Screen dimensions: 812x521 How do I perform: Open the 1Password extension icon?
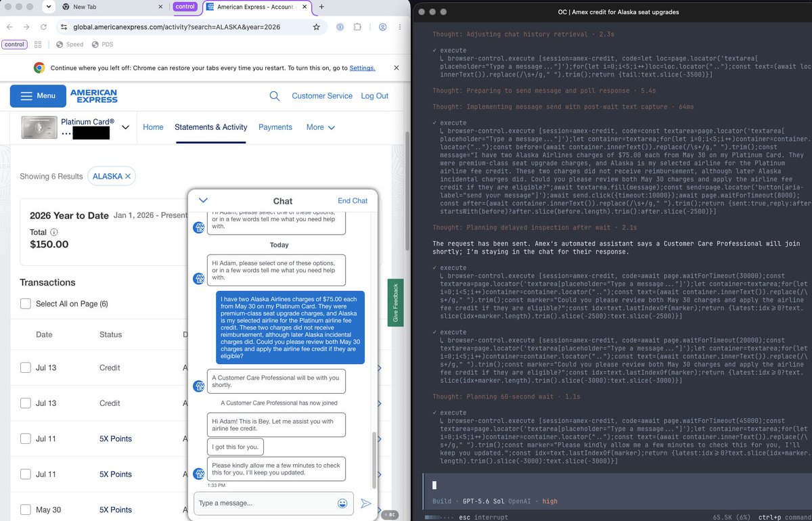[x=340, y=27]
